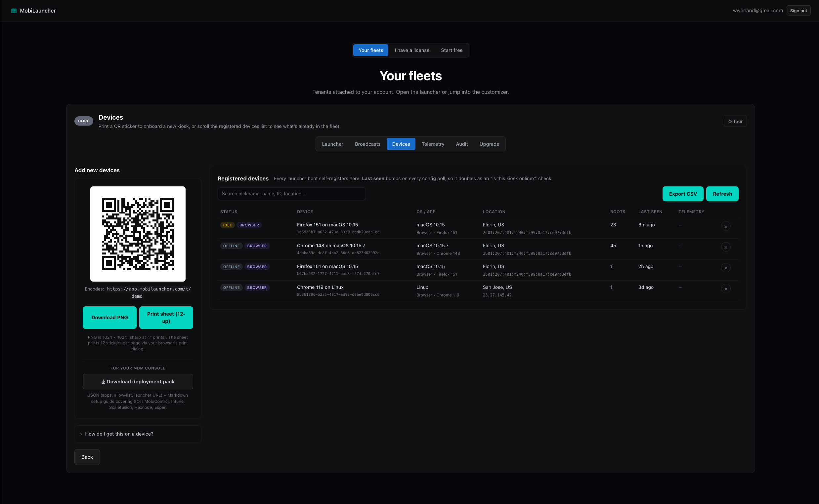
Task: Click the encoded URL app.mobilauncher.com/t/demo
Action: click(149, 293)
